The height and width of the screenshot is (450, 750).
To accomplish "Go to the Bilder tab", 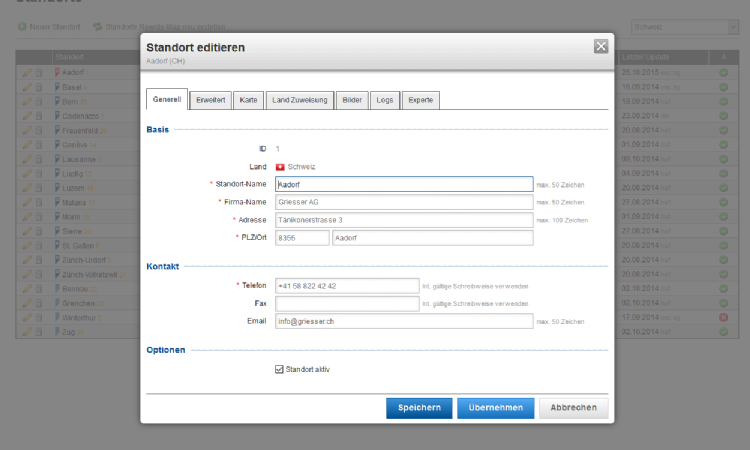I will 351,100.
